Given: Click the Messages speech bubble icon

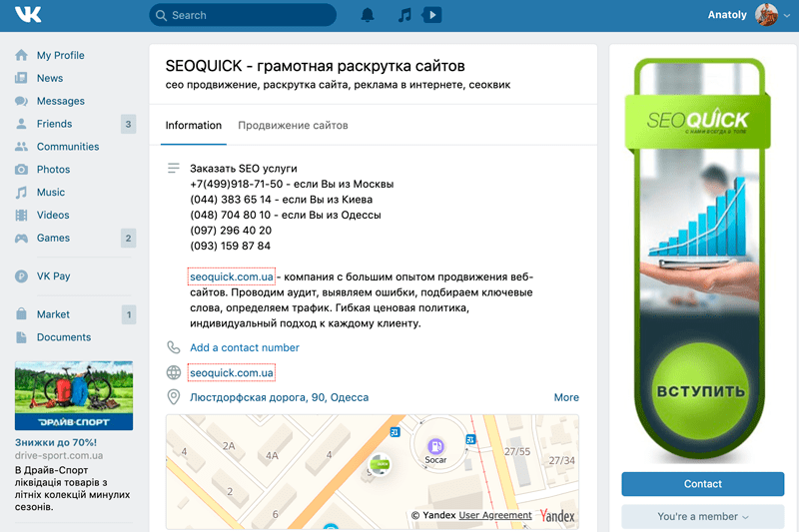Looking at the screenshot, I should pyautogui.click(x=21, y=101).
